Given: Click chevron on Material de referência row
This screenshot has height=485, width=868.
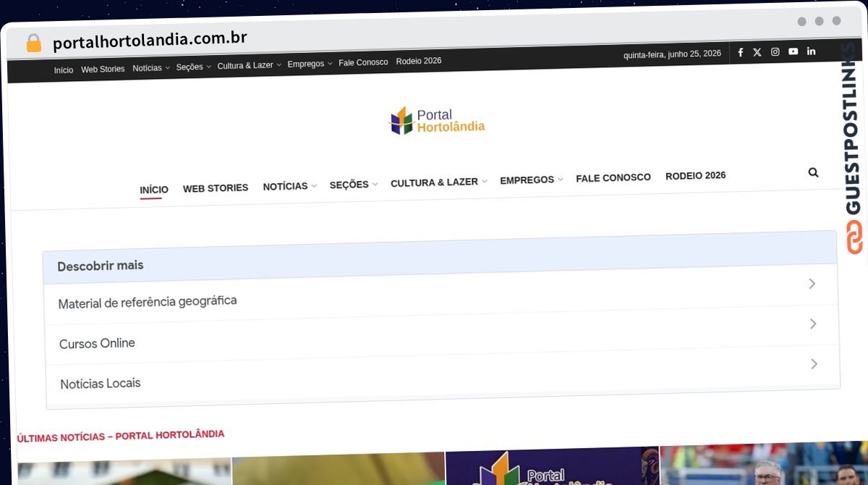Looking at the screenshot, I should coord(812,284).
